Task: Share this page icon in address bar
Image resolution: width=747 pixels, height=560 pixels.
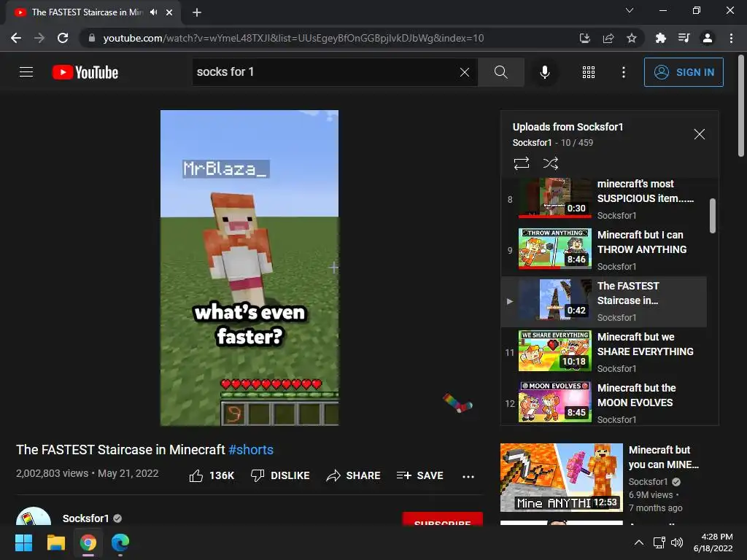Action: [x=608, y=38]
